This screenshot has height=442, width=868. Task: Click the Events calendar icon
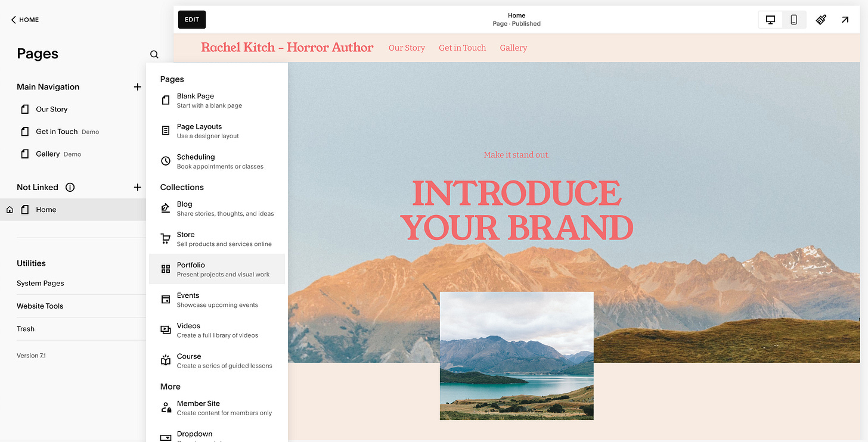(x=166, y=300)
